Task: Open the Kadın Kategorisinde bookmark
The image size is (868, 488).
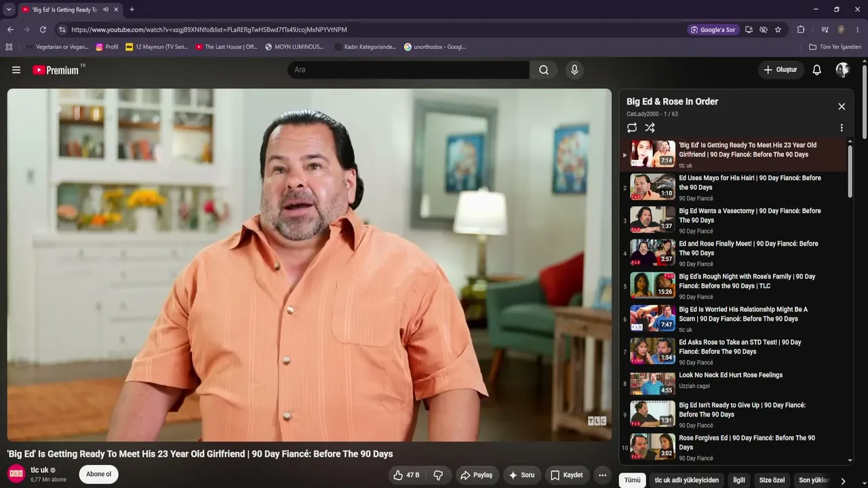Action: [x=365, y=47]
